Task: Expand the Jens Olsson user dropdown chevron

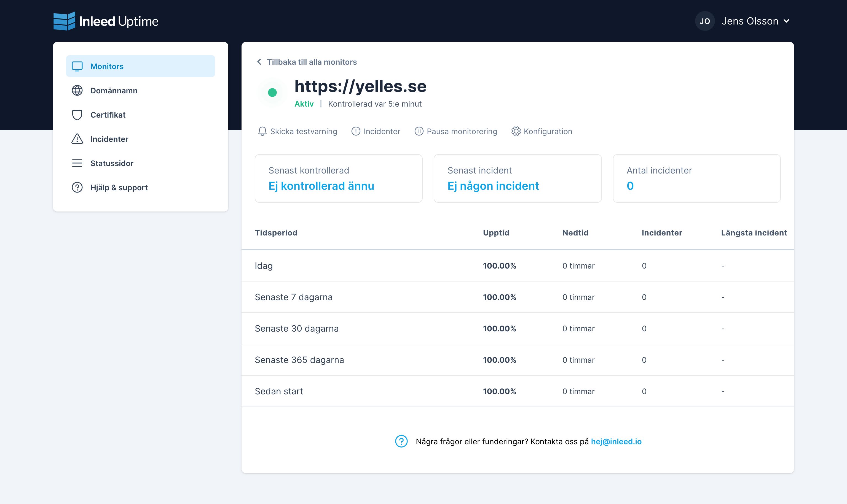Action: (786, 21)
